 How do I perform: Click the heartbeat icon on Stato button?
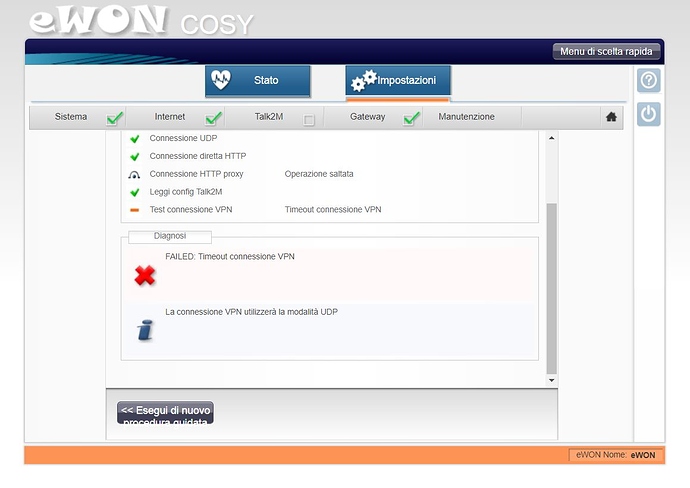click(x=220, y=80)
